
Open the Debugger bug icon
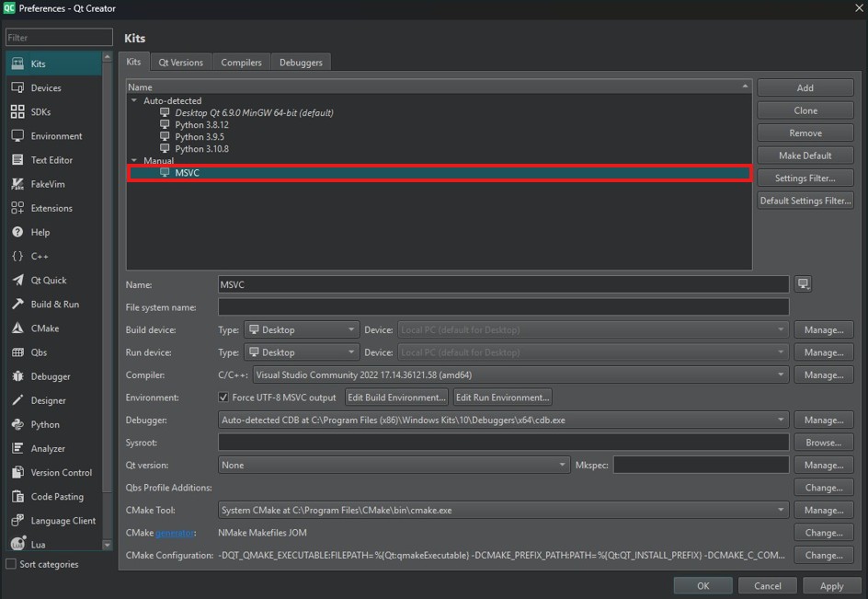coord(17,376)
